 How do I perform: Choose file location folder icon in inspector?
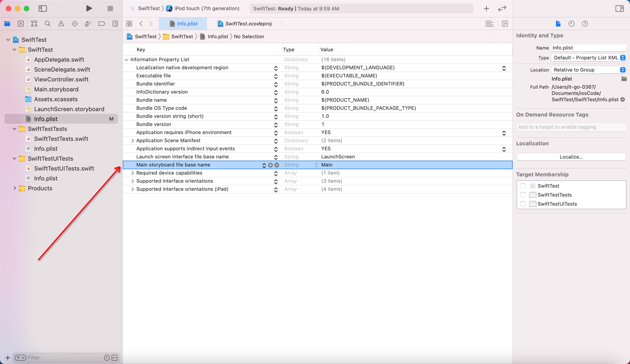pyautogui.click(x=624, y=79)
